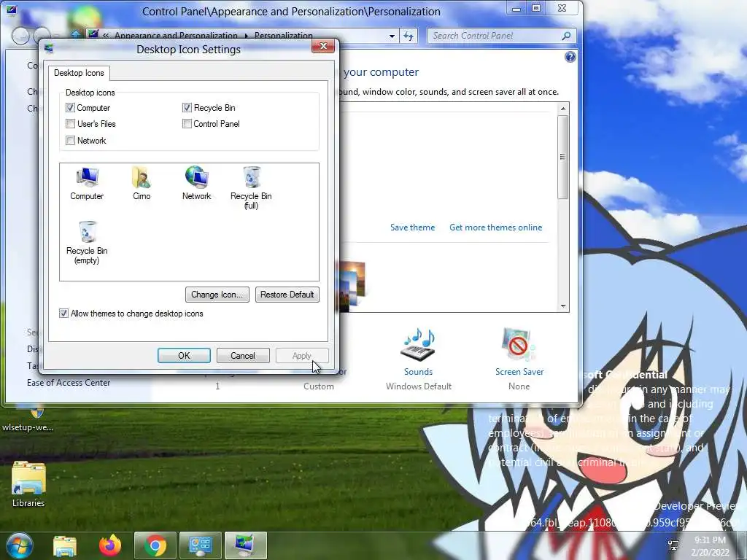Select the Recycle Bin (full) icon
Viewport: 747px width, 560px height.
(x=251, y=187)
